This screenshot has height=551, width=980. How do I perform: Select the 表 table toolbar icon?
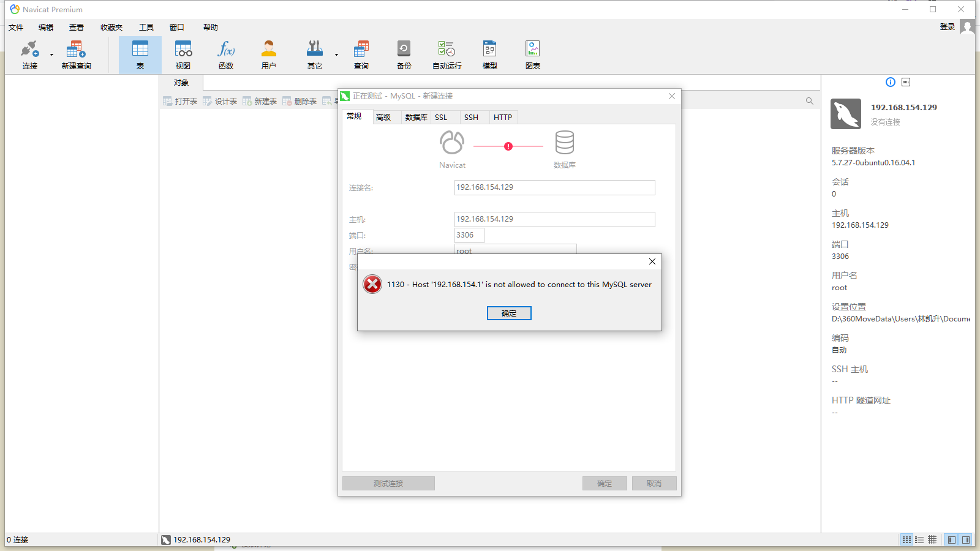(x=140, y=54)
